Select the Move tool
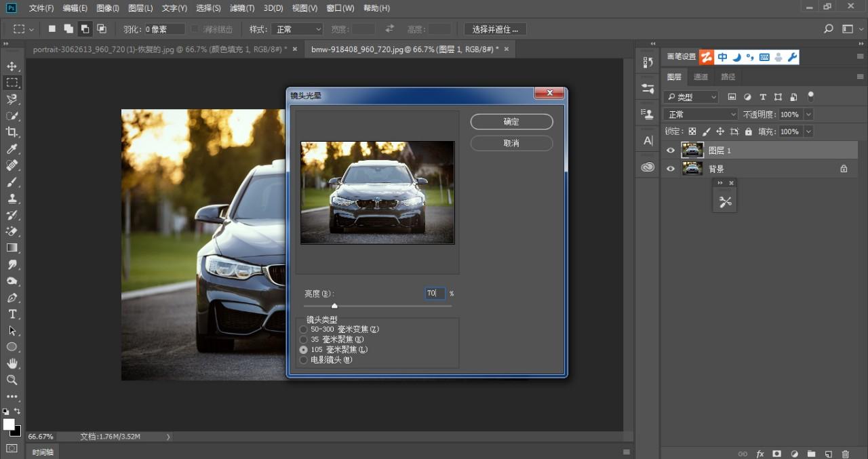This screenshot has width=868, height=459. 12,66
